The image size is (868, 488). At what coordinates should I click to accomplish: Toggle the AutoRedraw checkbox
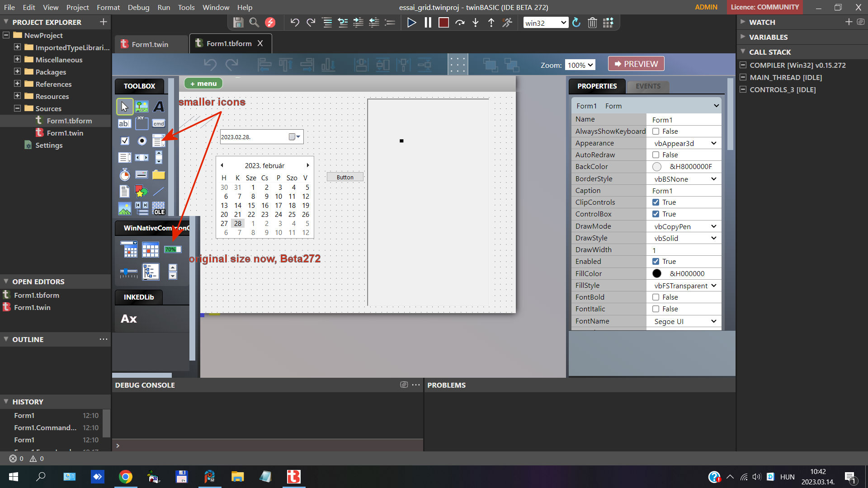pos(656,155)
